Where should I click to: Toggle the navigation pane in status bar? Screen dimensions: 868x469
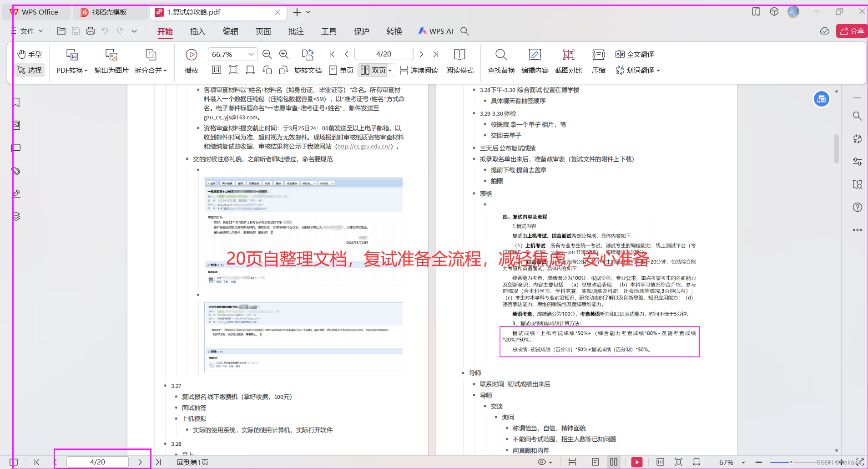[14, 462]
